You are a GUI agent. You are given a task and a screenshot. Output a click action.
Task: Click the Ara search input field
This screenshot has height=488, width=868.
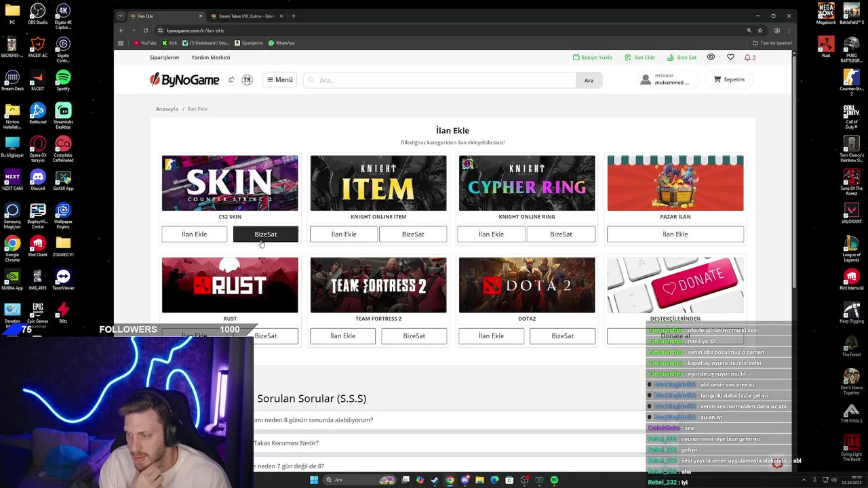439,80
